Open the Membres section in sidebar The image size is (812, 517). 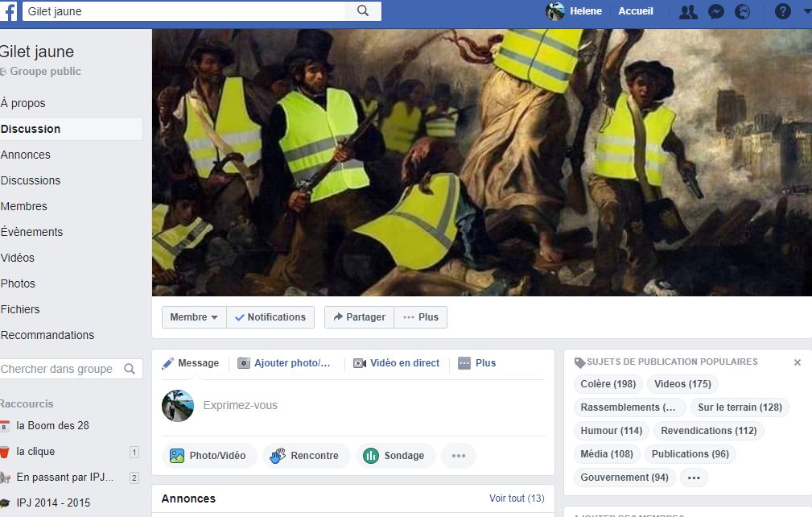point(24,206)
